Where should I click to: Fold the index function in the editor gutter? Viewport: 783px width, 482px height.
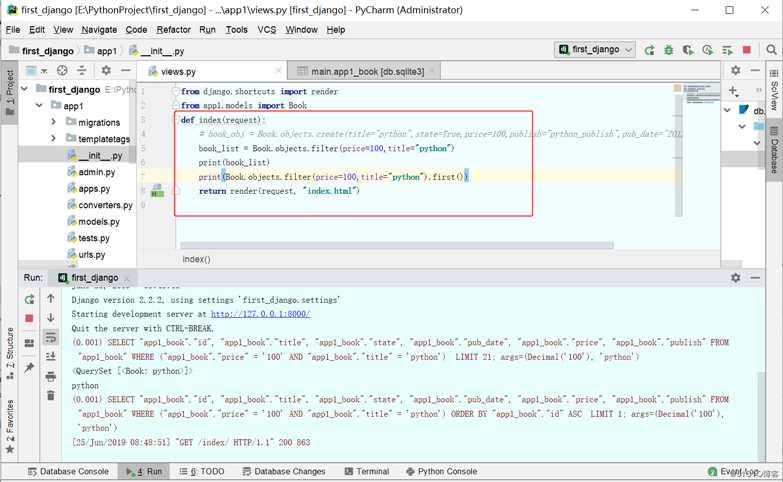(x=176, y=120)
